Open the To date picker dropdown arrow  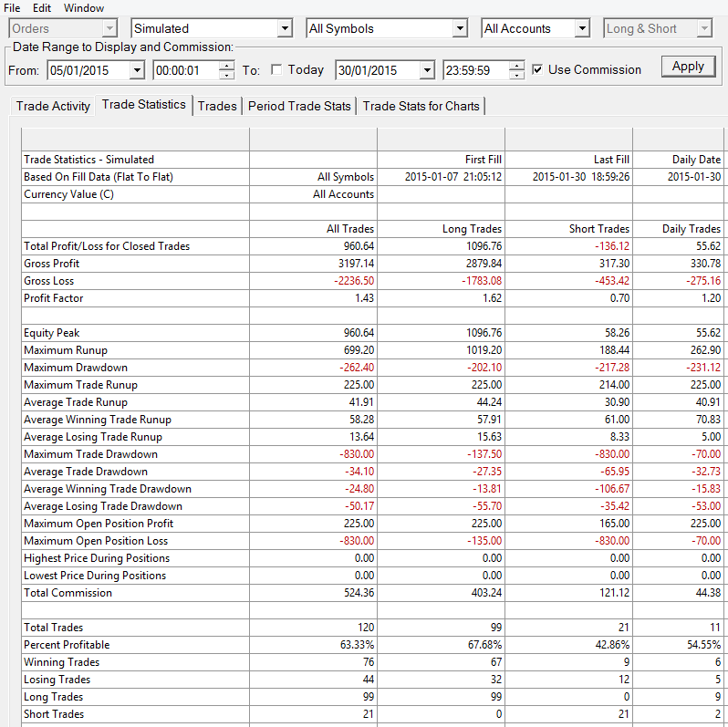(x=427, y=70)
